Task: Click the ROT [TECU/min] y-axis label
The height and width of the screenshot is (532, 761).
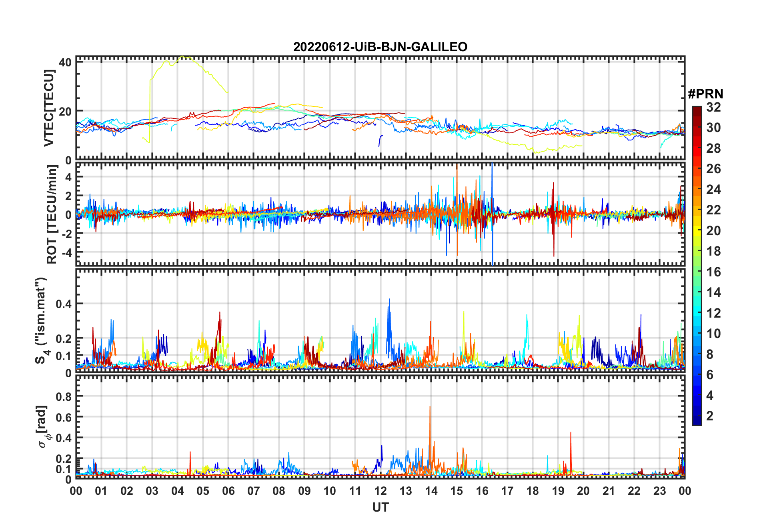Action: pyautogui.click(x=52, y=214)
